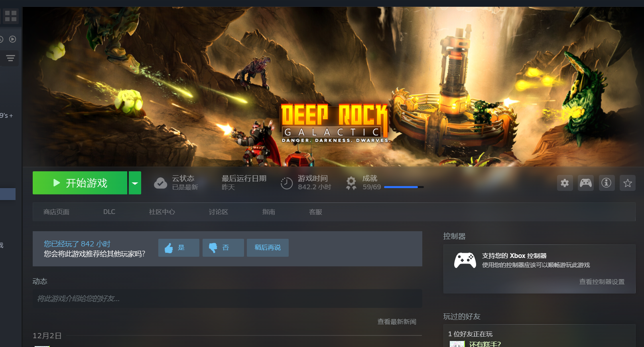Click the 否 thumbs down button
The width and height of the screenshot is (644, 347).
(x=223, y=248)
